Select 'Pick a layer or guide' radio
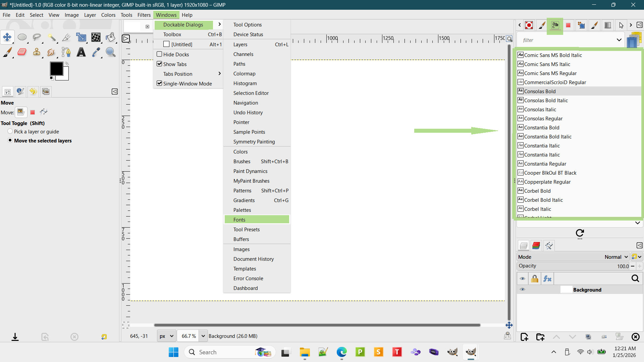The width and height of the screenshot is (644, 362). click(x=10, y=131)
